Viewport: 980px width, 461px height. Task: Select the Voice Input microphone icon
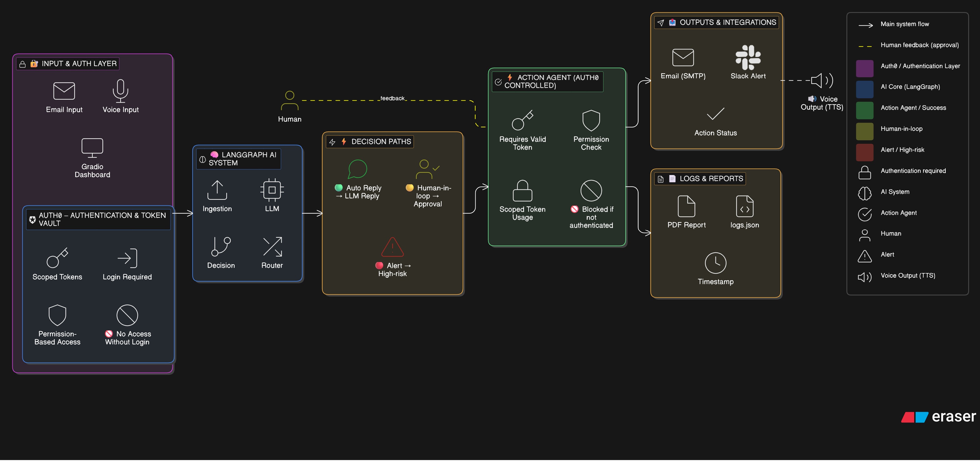coord(120,91)
